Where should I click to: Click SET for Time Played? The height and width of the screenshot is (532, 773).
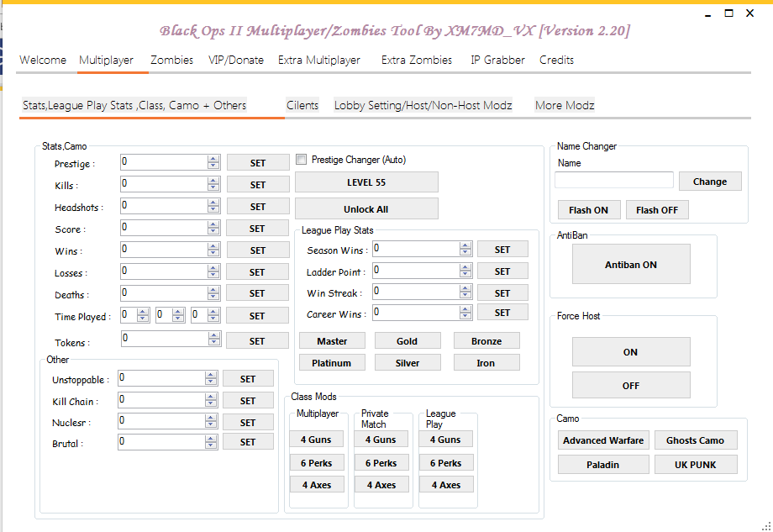coord(258,315)
